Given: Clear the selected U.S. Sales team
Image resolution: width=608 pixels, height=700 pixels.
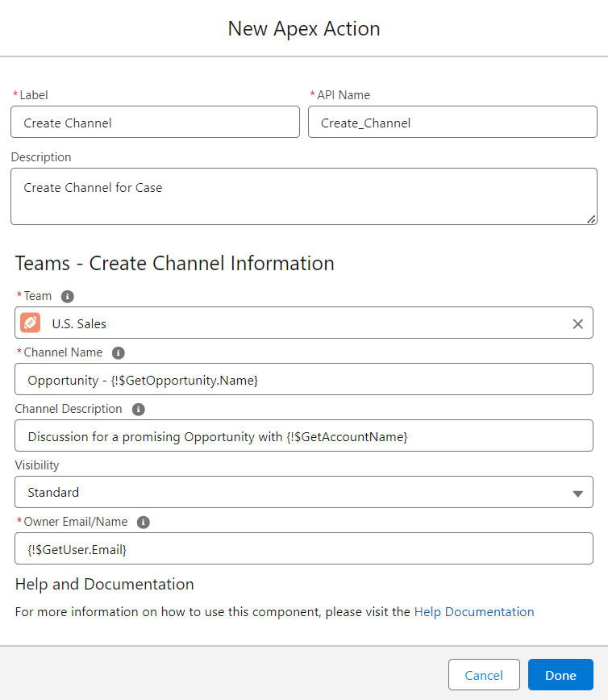Looking at the screenshot, I should (577, 323).
